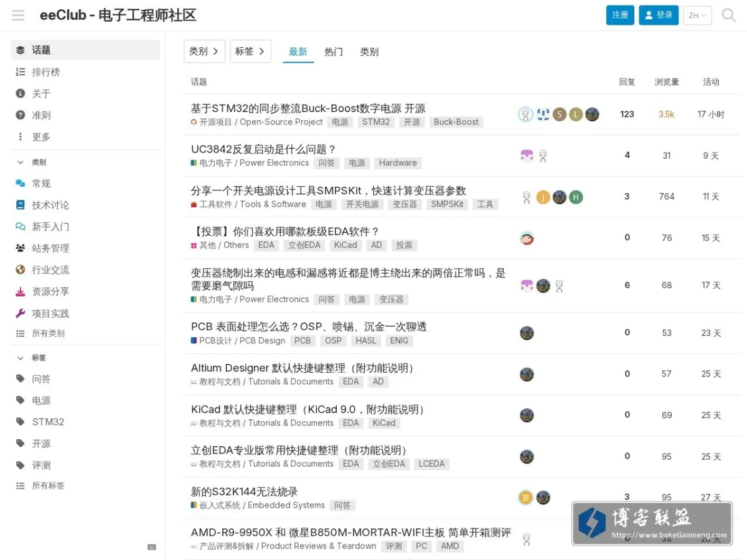Open the KiCad 默认快捷键整理 topic

pos(309,409)
